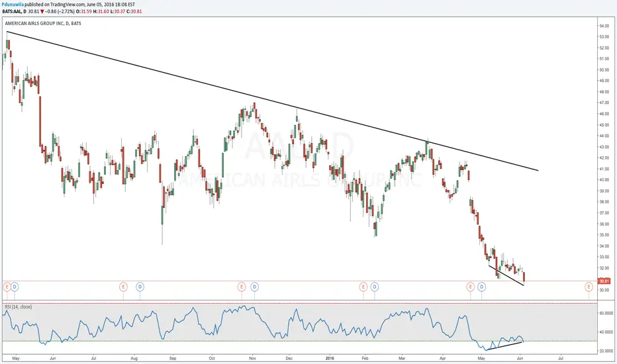Click the upcoming July 2016 earnings E marker
The height and width of the screenshot is (364, 617).
click(x=589, y=287)
